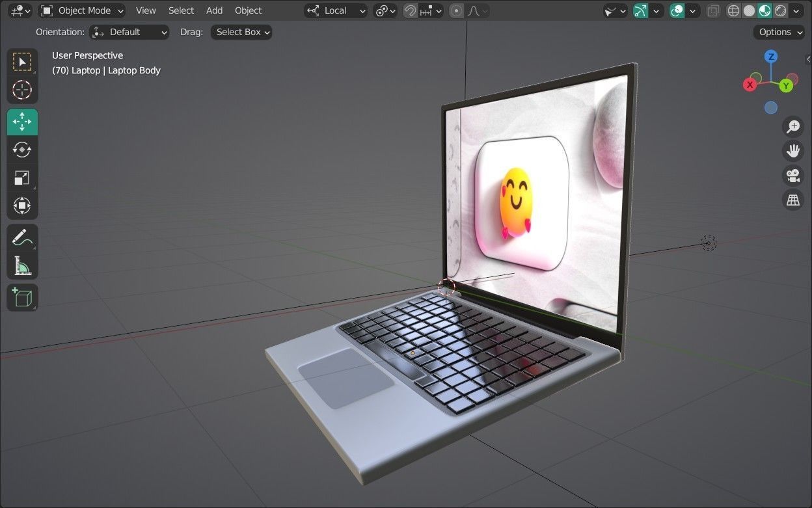Select the Scale tool
The image size is (812, 508).
tap(22, 178)
